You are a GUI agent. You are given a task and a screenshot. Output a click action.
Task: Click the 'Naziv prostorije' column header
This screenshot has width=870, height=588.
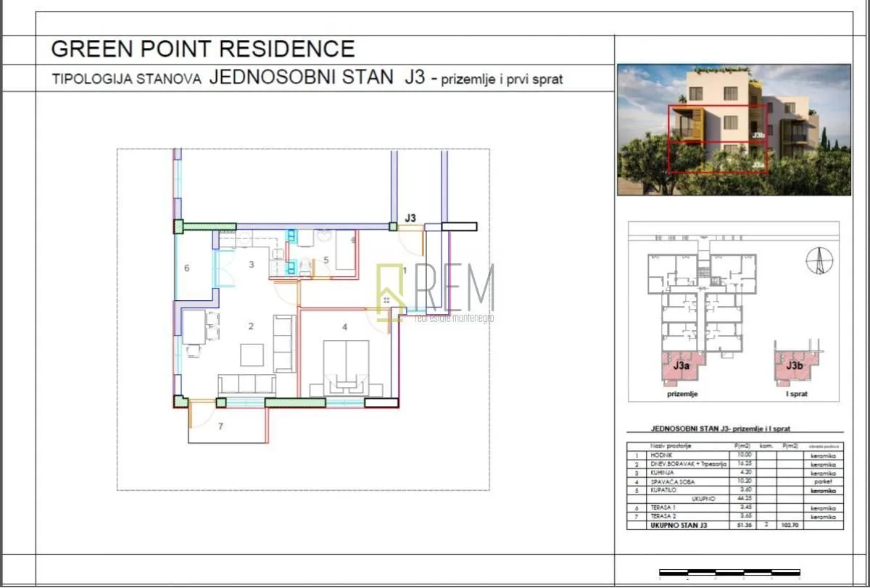pos(671,446)
